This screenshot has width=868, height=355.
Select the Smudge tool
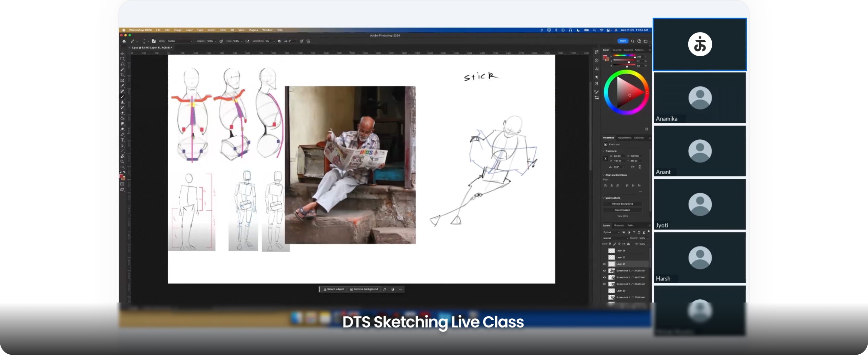pos(122,124)
